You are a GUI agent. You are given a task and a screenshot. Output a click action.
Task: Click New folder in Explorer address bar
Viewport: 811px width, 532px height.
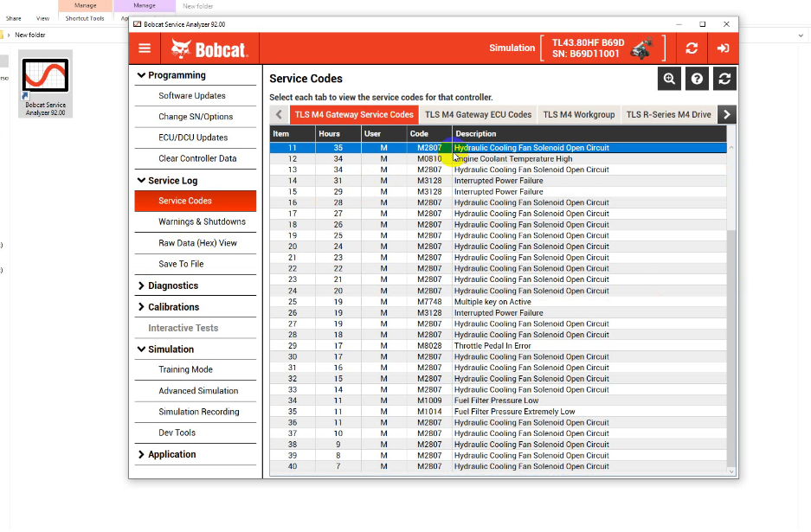point(30,35)
